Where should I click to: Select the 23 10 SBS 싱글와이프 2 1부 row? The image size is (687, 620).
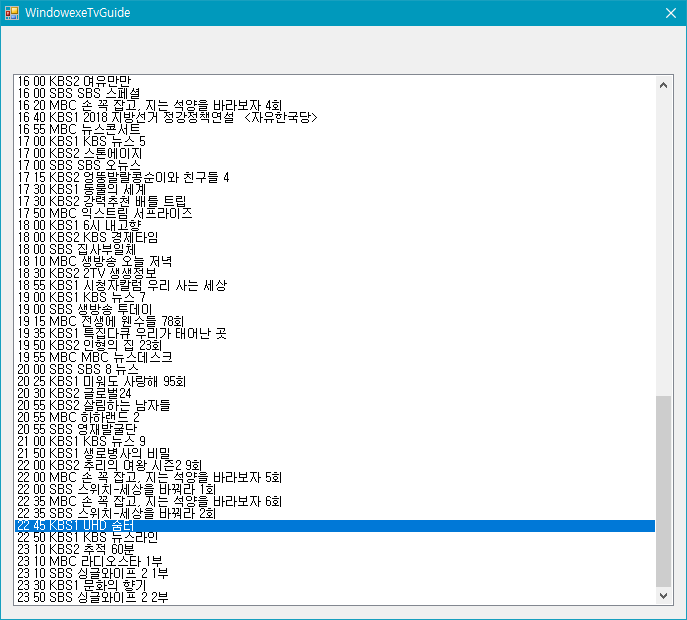tap(335, 574)
